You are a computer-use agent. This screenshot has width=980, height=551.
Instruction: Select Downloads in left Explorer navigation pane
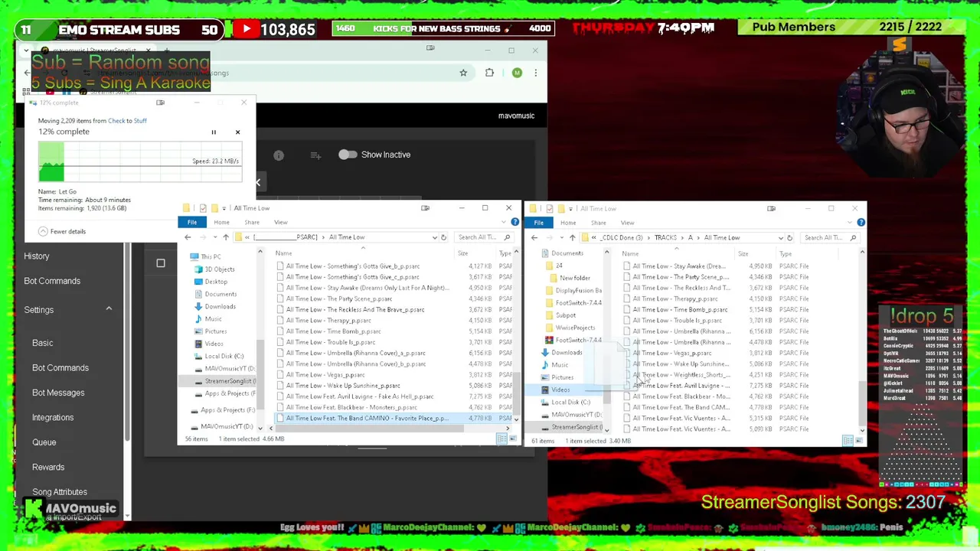click(x=220, y=306)
